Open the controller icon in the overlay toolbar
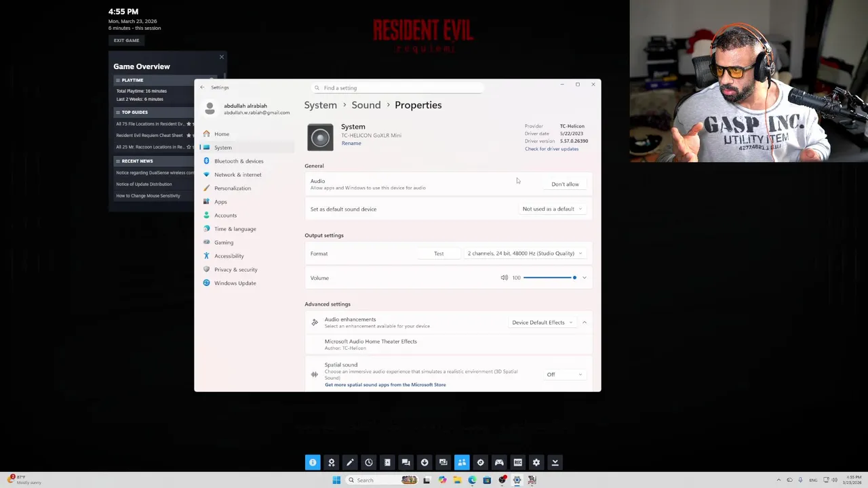Screen dimensions: 868x488 point(499,462)
